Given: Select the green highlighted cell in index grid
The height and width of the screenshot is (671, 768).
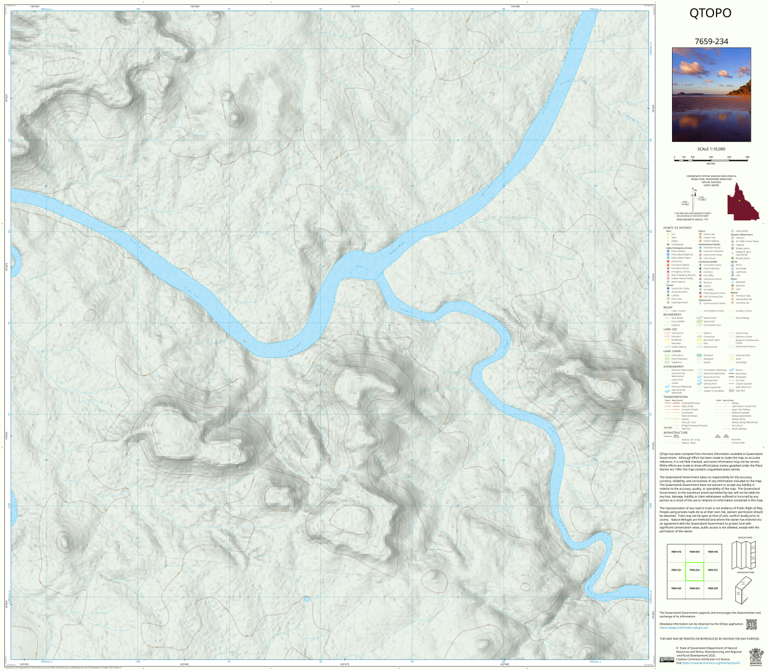Looking at the screenshot, I should coord(694,571).
